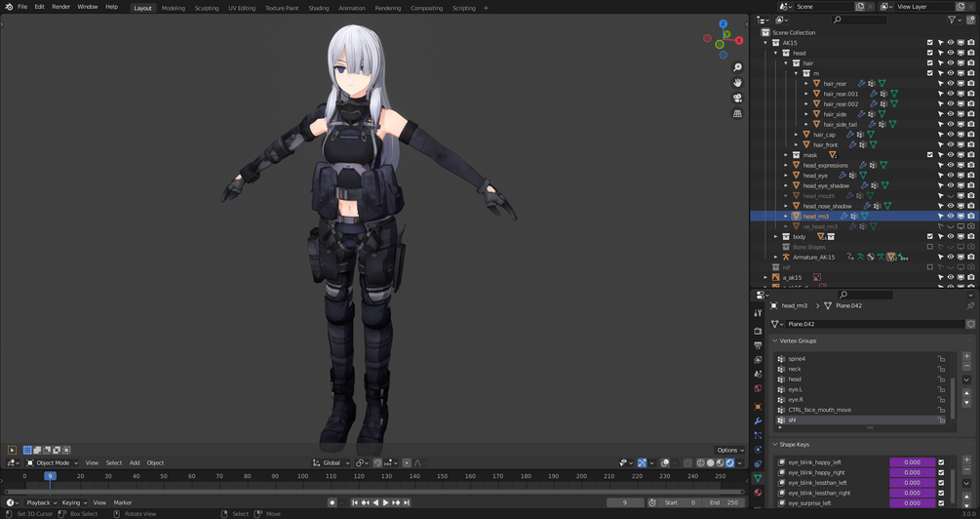980x519 pixels.
Task: Expand the body collection in outliner
Action: tap(776, 237)
